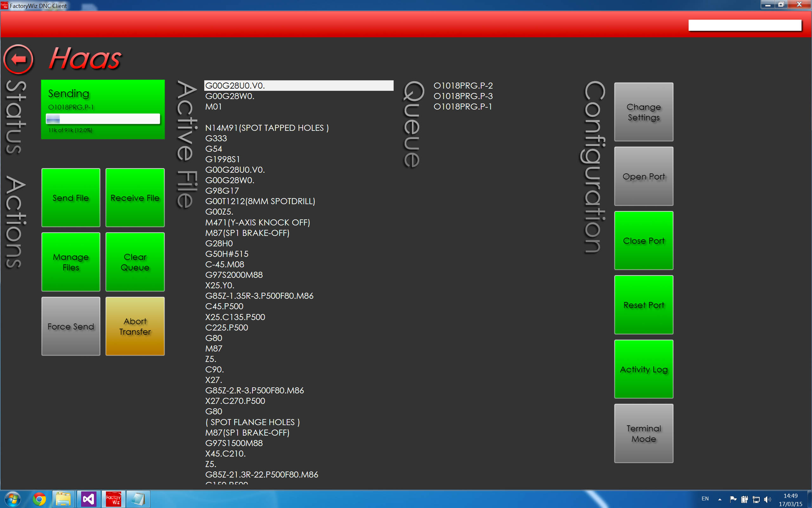Click line C-45.M08

[x=225, y=264]
